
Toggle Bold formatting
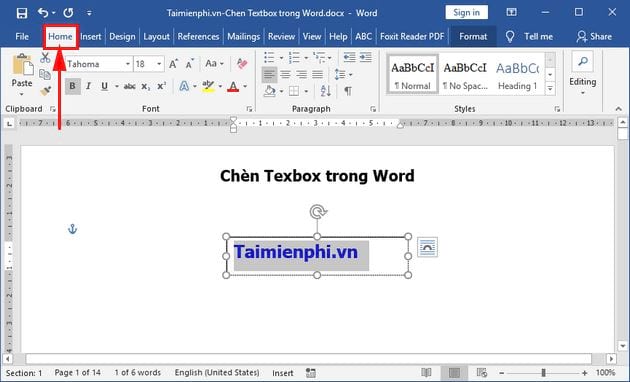72,86
